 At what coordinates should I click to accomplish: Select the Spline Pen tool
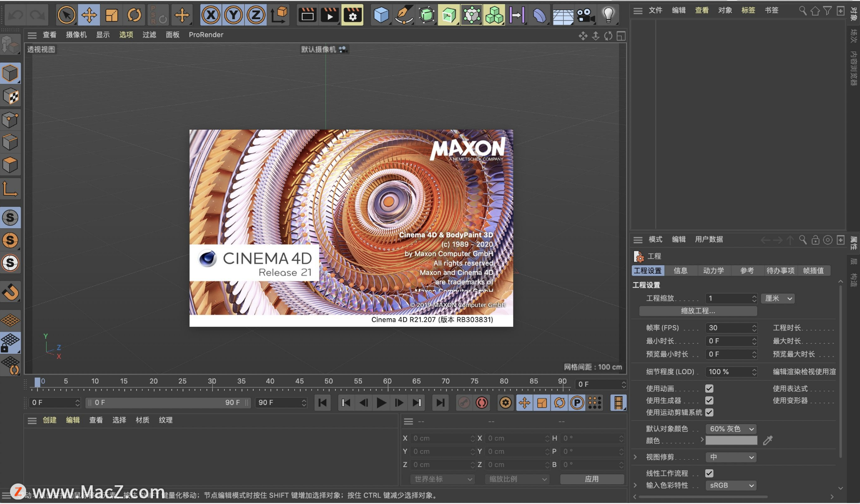click(x=404, y=15)
